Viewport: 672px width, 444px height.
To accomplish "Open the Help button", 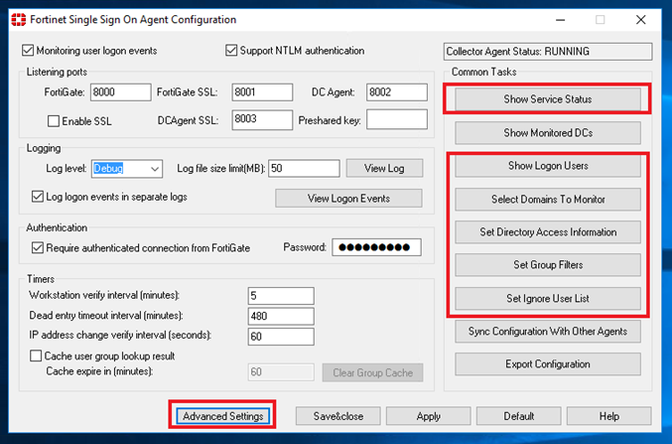I will 609,416.
